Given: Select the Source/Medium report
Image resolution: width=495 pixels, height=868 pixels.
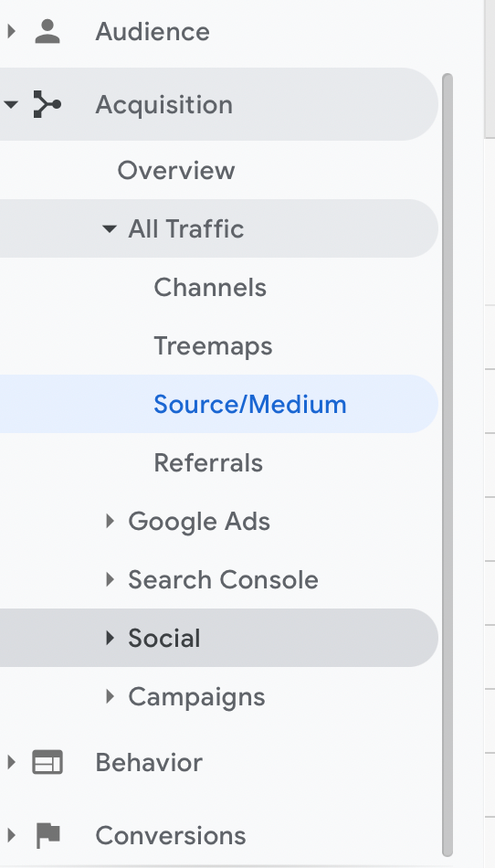Looking at the screenshot, I should [250, 404].
